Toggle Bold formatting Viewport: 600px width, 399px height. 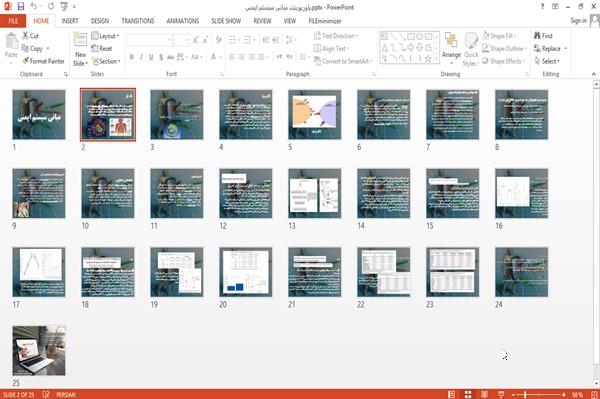click(132, 57)
